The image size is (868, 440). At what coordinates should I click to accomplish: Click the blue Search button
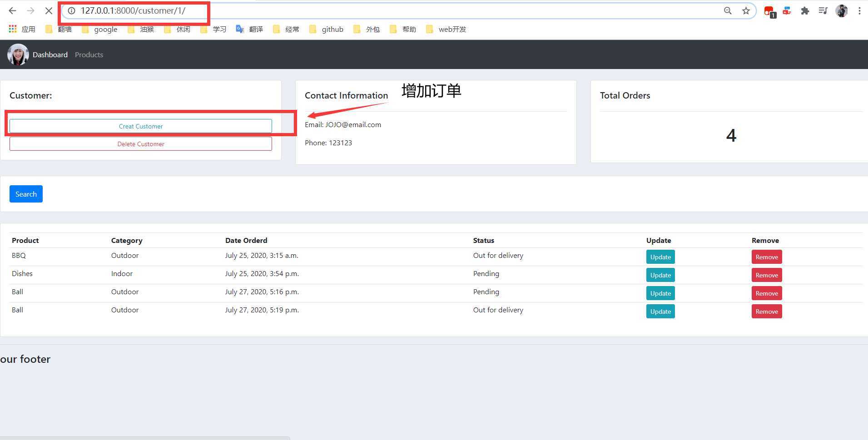[x=26, y=194]
